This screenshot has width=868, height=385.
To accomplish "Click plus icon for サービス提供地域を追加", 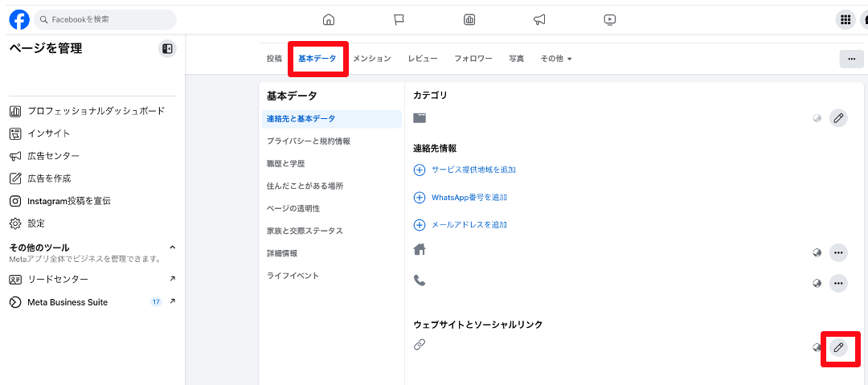I will 420,170.
